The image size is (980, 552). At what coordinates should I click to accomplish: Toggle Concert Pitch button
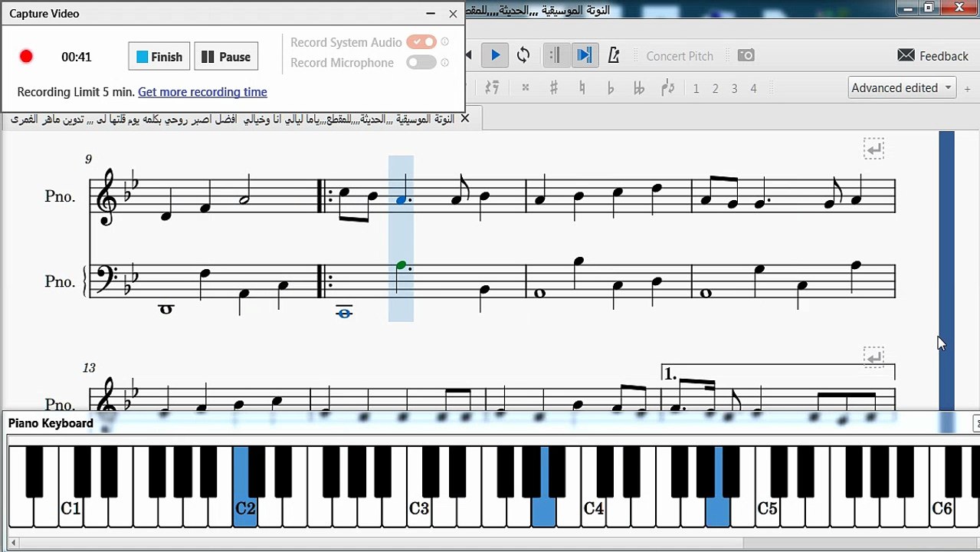coord(680,56)
